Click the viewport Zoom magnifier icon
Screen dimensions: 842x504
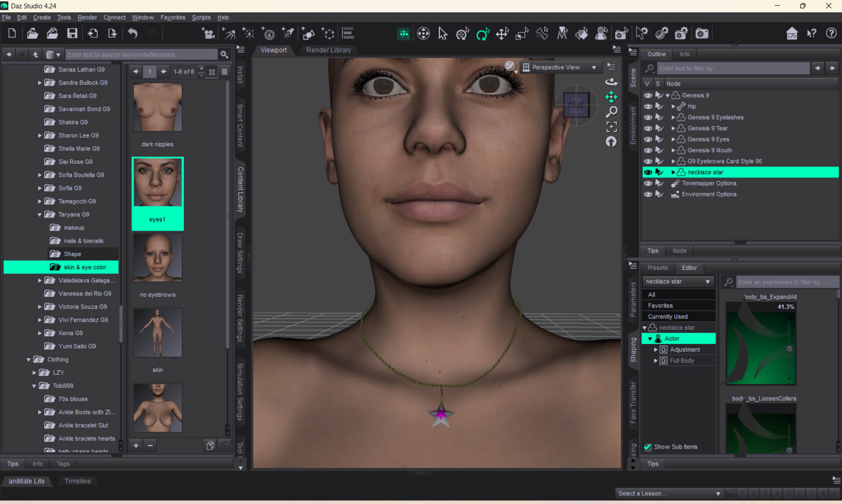pyautogui.click(x=611, y=112)
